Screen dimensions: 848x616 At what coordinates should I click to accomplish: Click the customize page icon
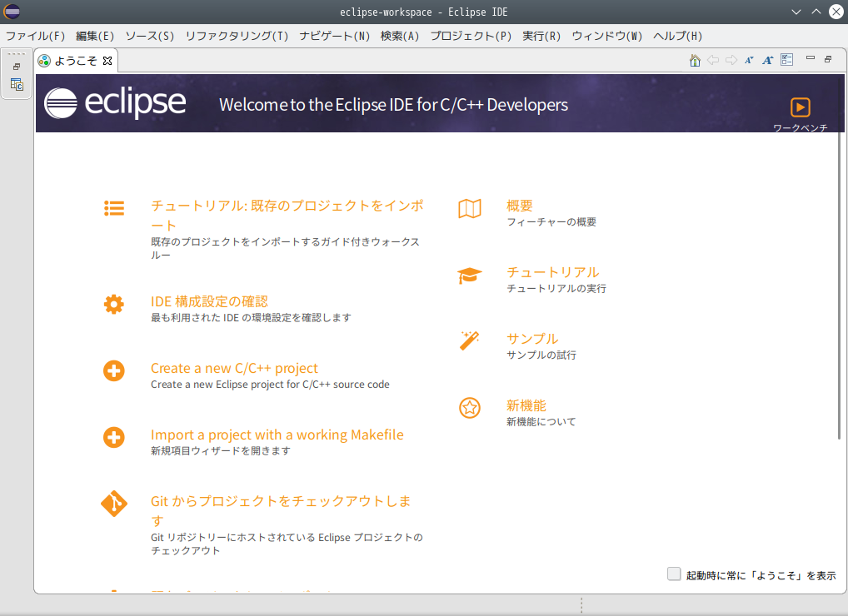(x=787, y=59)
